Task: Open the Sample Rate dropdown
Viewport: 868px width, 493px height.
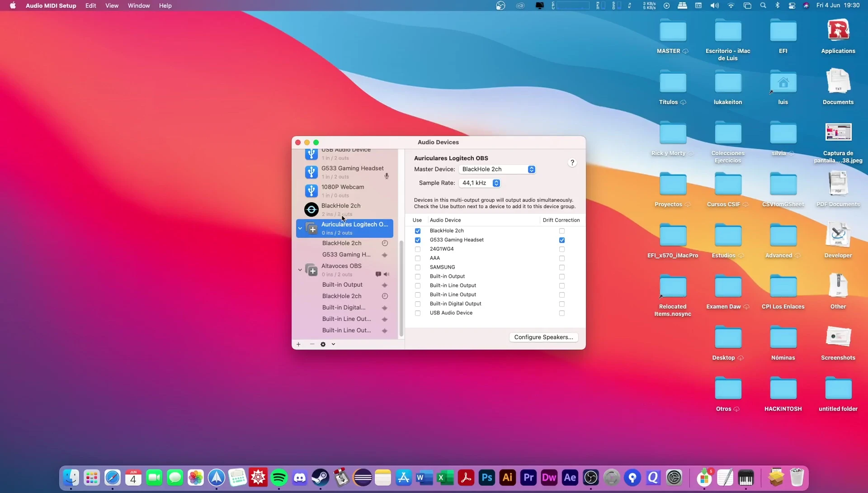Action: click(x=480, y=183)
